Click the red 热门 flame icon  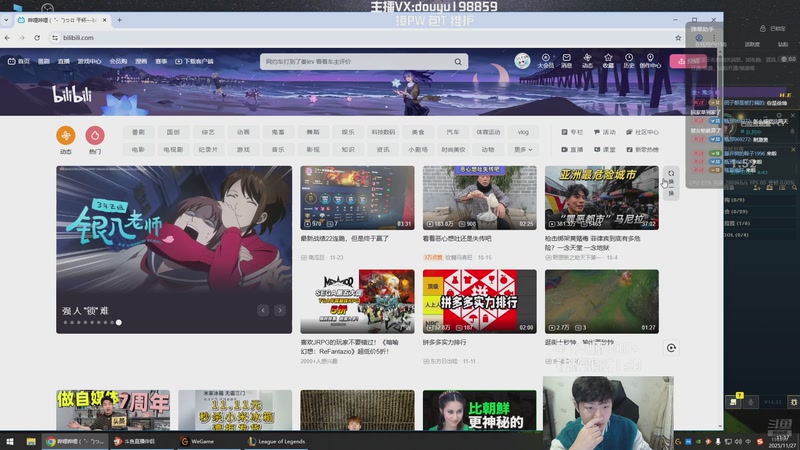95,136
